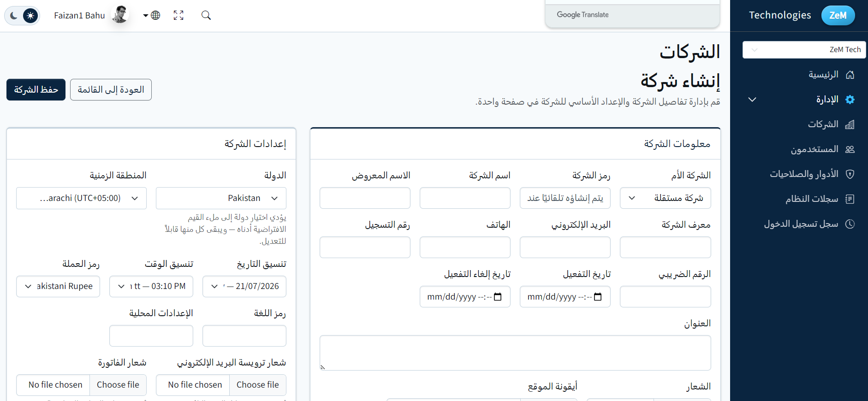Collapse the الإدارة section chevron
The image size is (868, 401).
pos(752,100)
